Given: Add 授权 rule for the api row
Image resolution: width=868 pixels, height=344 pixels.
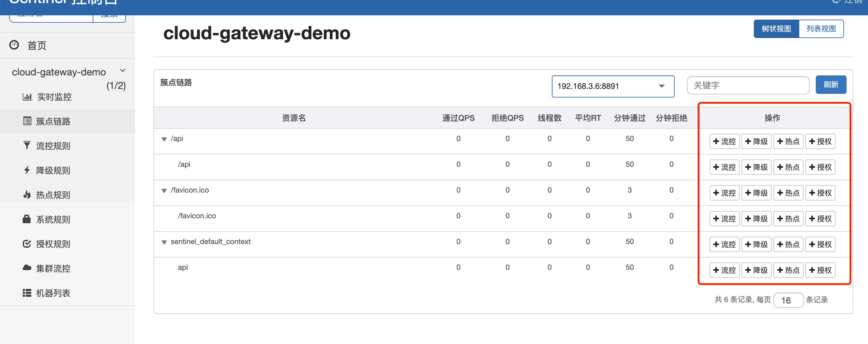Looking at the screenshot, I should coord(820,270).
